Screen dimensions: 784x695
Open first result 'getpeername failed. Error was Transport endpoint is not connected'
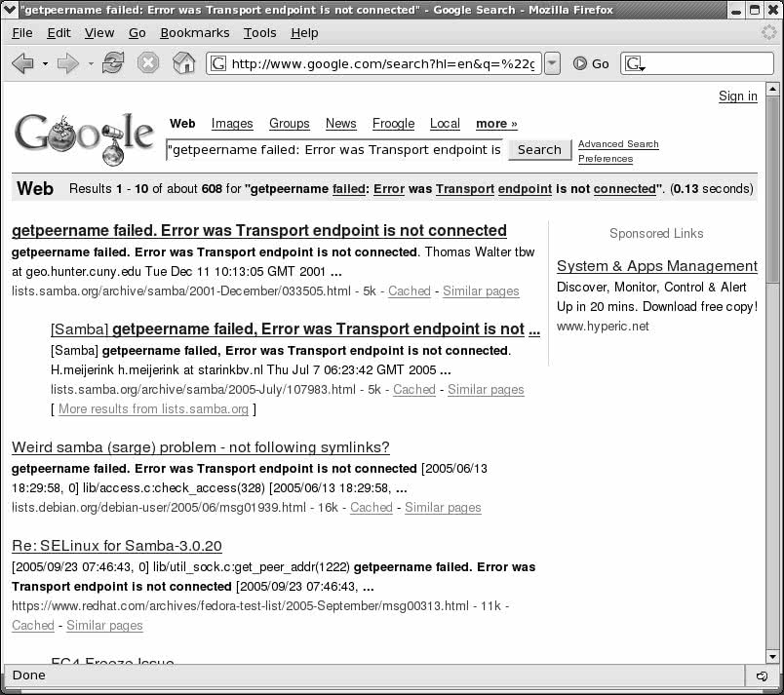[x=259, y=230]
